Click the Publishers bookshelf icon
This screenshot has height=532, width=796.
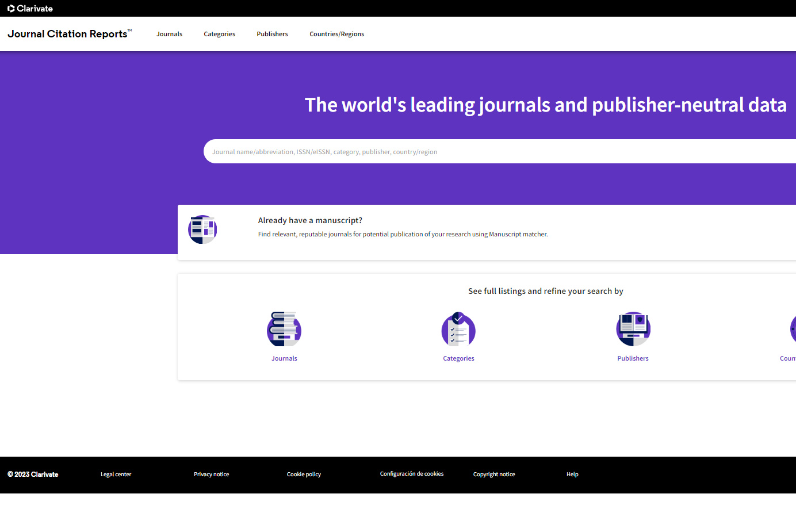[633, 329]
